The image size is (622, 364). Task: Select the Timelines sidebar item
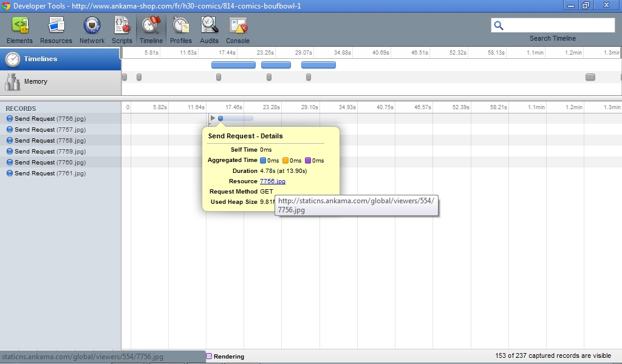pyautogui.click(x=61, y=59)
